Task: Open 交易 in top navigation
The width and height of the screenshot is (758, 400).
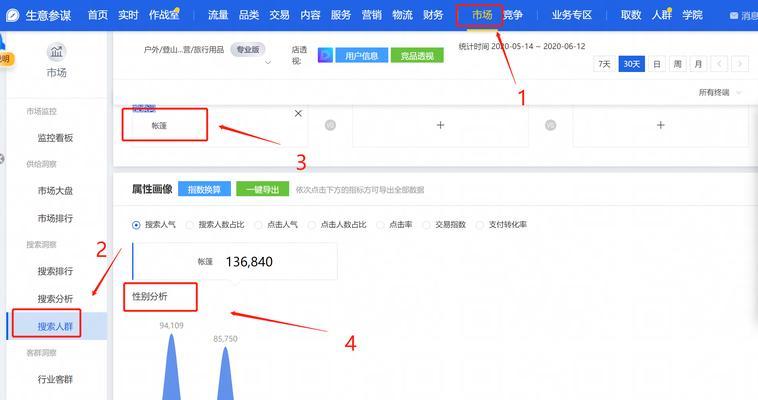Action: tap(279, 15)
